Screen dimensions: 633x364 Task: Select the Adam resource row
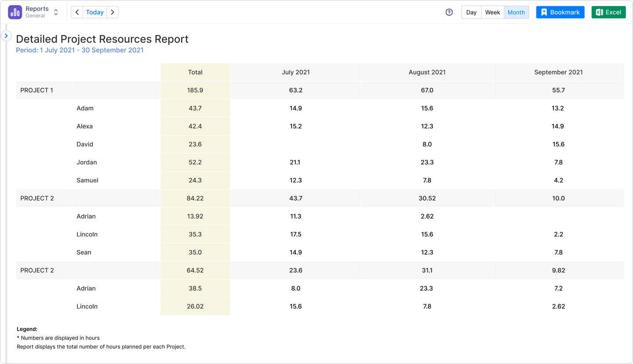(320, 108)
